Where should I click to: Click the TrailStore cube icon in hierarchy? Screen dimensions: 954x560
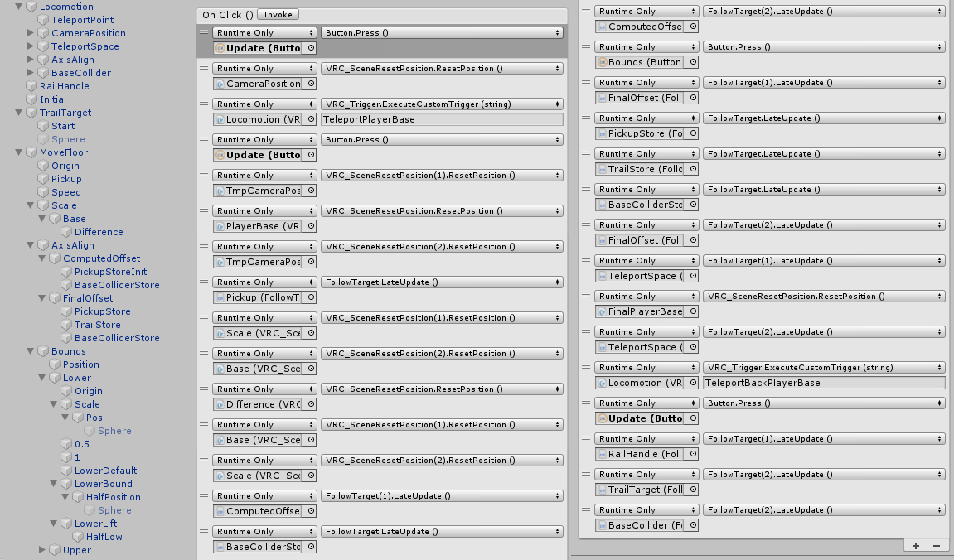coord(65,325)
